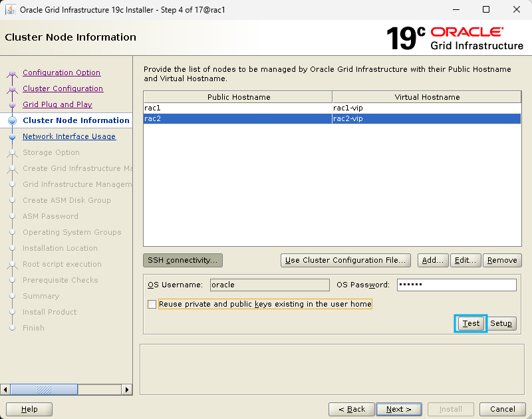Select the rac2-vip virtual hostname cell
This screenshot has width=532, height=419.
(426, 118)
